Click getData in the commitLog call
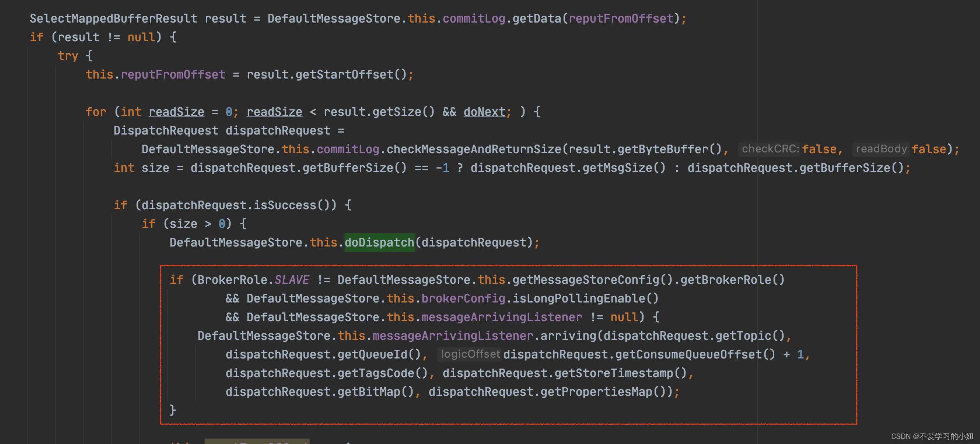This screenshot has height=444, width=980. click(537, 19)
